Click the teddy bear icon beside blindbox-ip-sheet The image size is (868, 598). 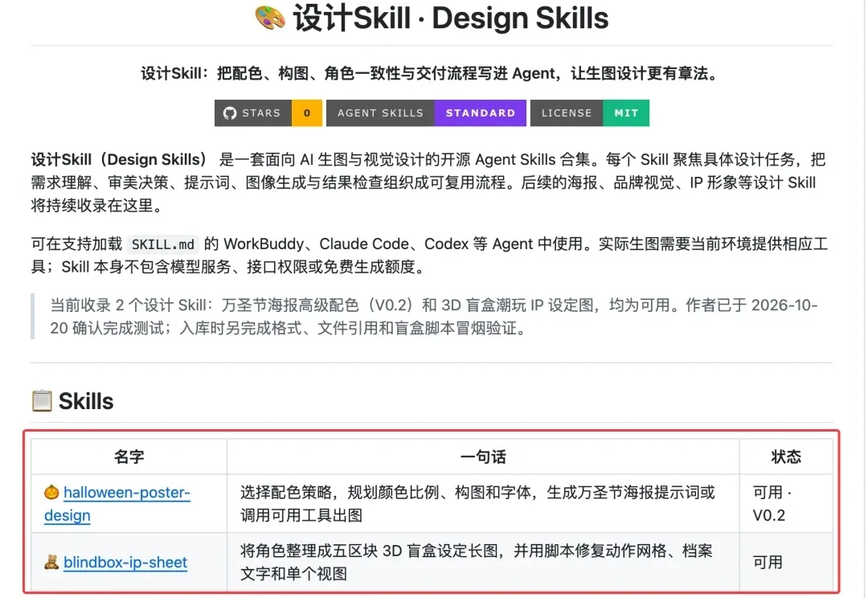point(51,562)
